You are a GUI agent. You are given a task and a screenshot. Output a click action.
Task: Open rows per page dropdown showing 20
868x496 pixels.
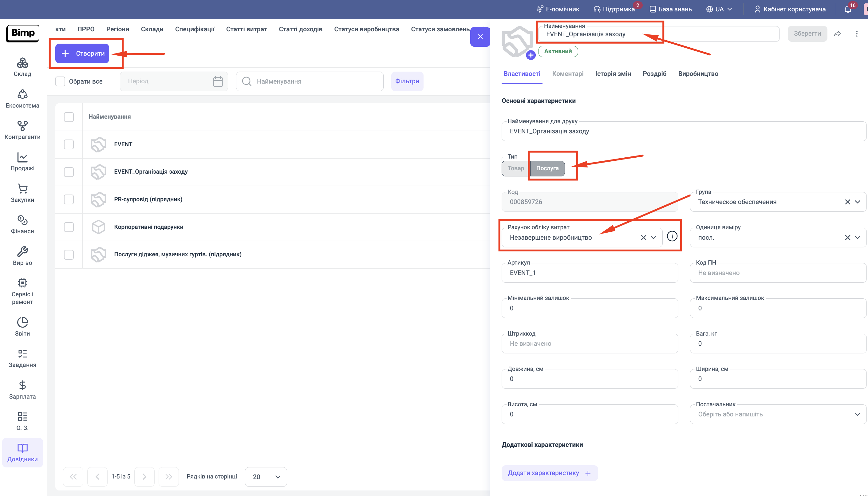266,477
